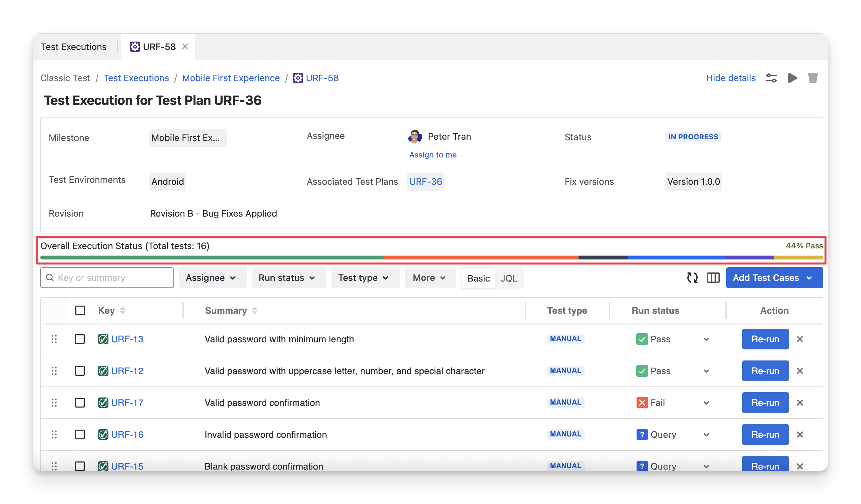The height and width of the screenshot is (504, 861).
Task: Click the orange segment of the status bar
Action: [480, 258]
